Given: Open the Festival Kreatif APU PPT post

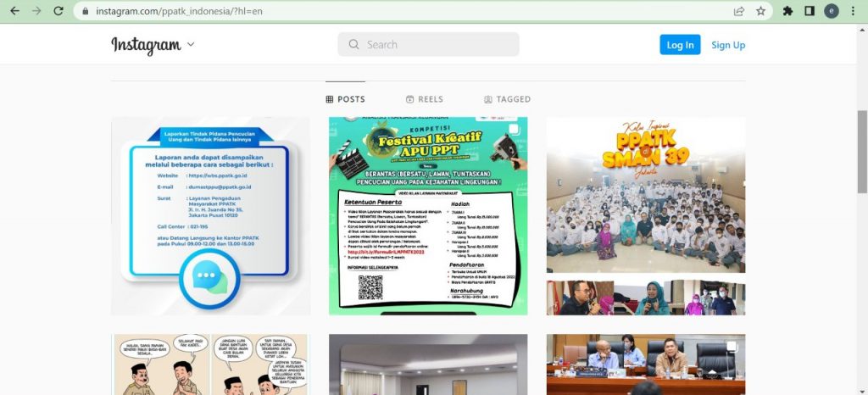Looking at the screenshot, I should tap(428, 216).
